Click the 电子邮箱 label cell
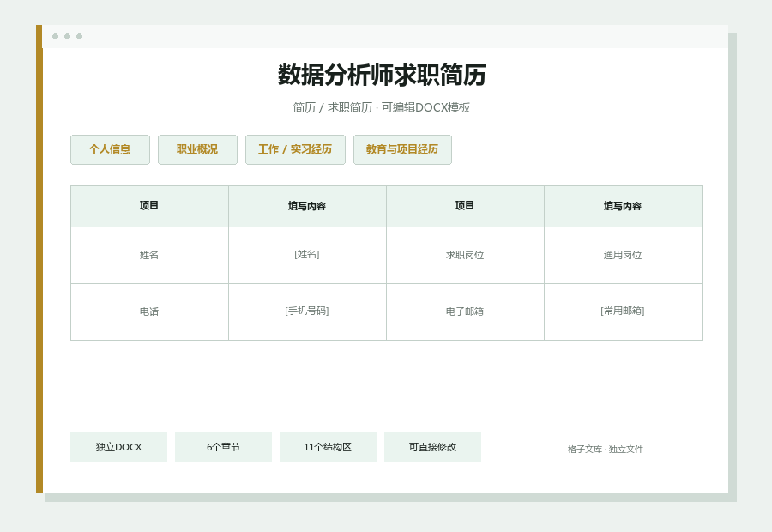Image resolution: width=772 pixels, height=532 pixels. (465, 311)
